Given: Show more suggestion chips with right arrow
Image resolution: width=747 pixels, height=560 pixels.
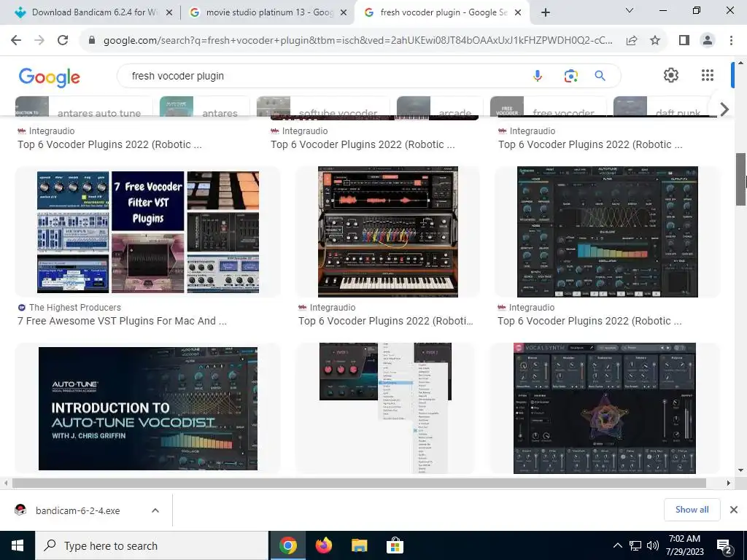Looking at the screenshot, I should [x=724, y=109].
